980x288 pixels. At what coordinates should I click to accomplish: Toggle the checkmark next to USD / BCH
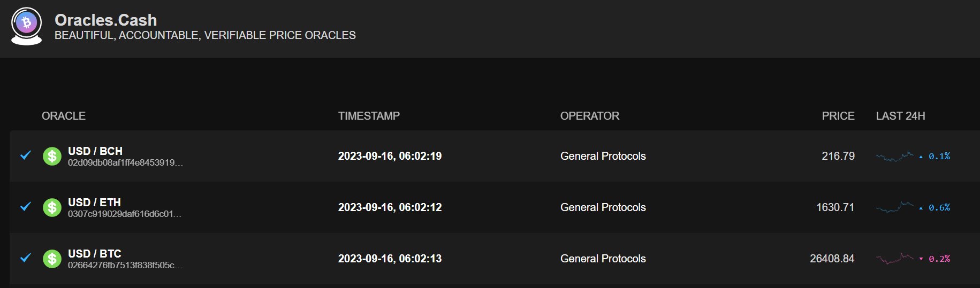[x=26, y=155]
